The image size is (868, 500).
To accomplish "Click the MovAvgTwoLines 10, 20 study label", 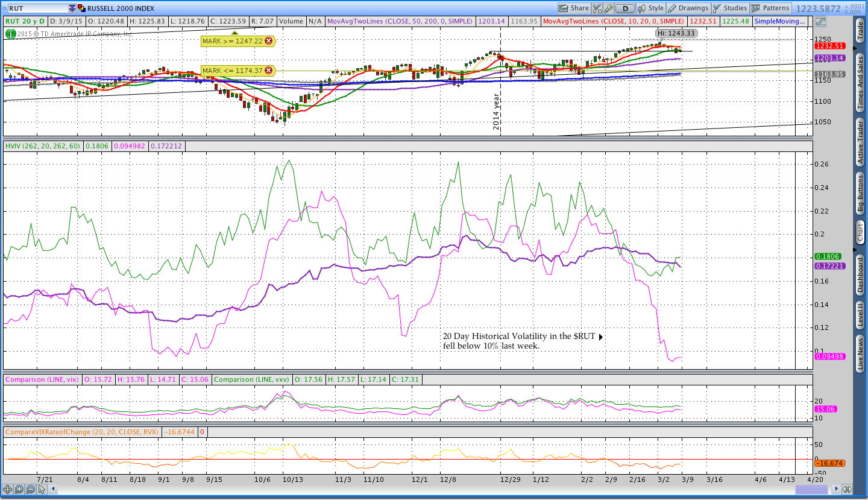I will (x=614, y=21).
